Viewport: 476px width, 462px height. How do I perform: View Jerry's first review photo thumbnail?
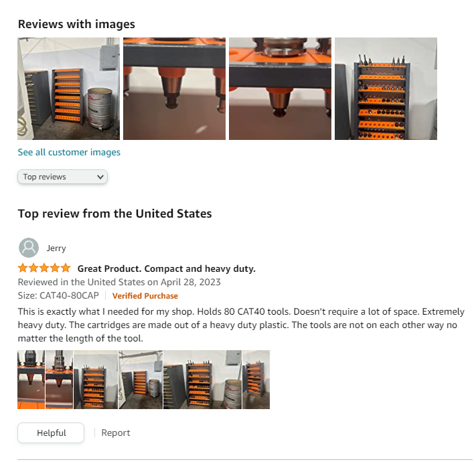pos(31,380)
